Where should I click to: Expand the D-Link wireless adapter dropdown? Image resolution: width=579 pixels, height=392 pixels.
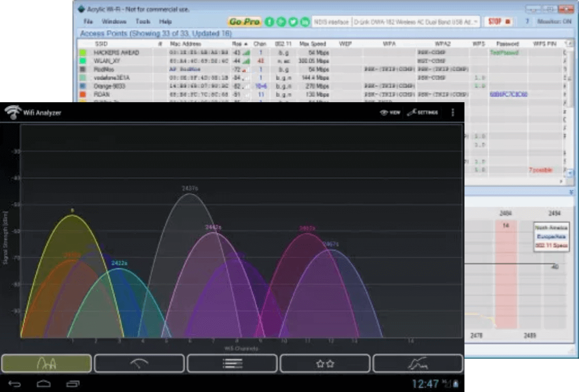tap(476, 22)
